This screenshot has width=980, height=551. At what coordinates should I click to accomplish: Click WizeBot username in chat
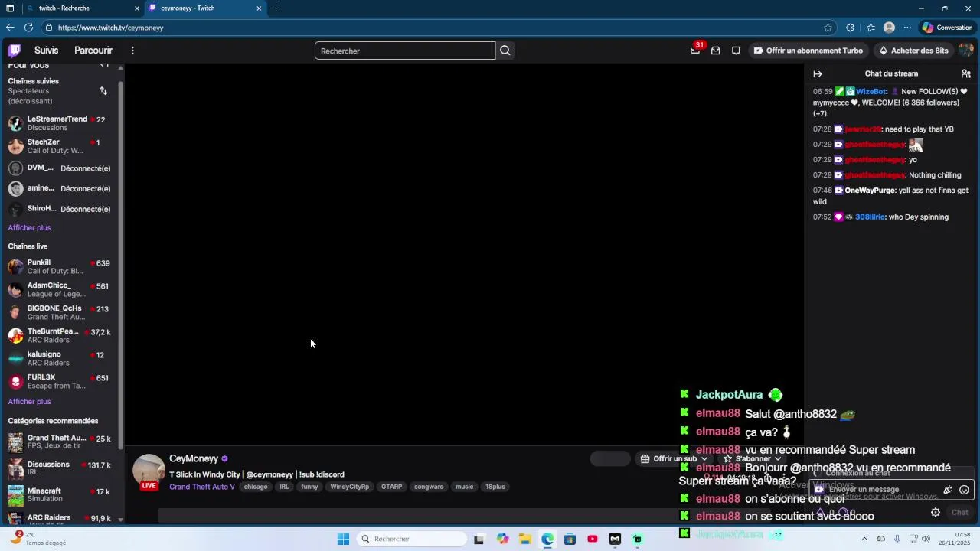pyautogui.click(x=871, y=91)
